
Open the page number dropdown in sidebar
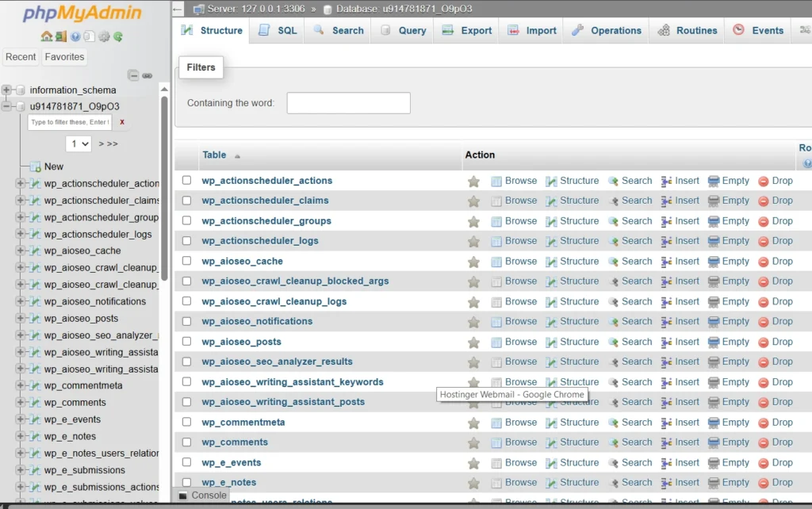coord(79,144)
